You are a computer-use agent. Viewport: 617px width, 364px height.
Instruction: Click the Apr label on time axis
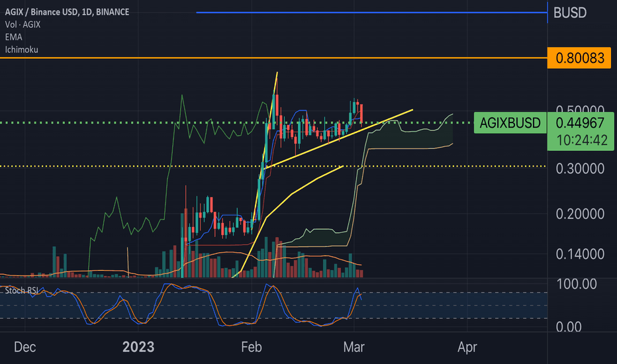pyautogui.click(x=467, y=347)
